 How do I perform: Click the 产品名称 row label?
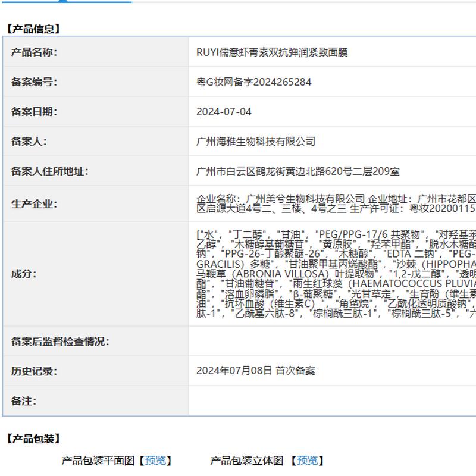click(x=34, y=52)
